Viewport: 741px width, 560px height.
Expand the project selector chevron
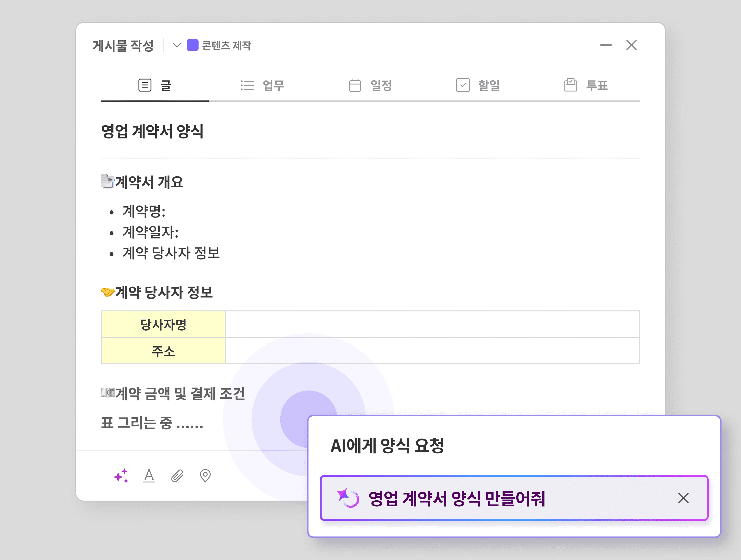177,45
